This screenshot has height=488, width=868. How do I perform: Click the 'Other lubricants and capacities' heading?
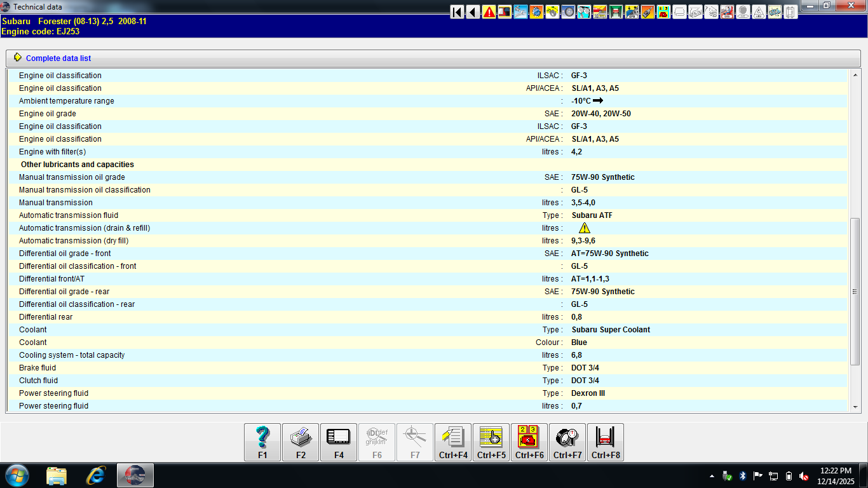point(78,165)
